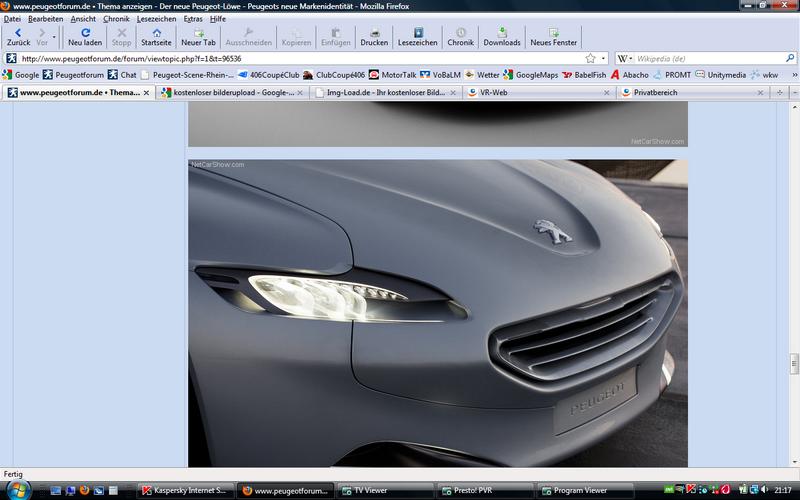Open the Downloads toolbar button

[502, 37]
